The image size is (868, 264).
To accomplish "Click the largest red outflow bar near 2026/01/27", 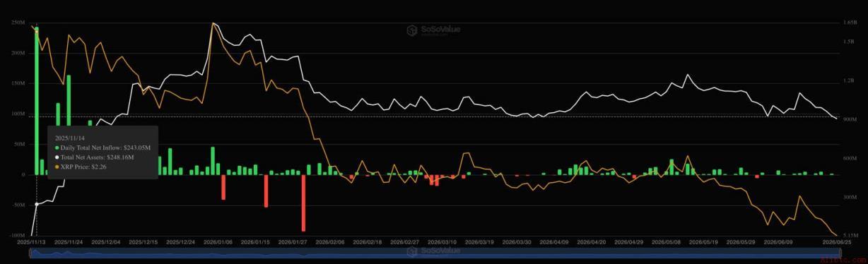I will (303, 203).
